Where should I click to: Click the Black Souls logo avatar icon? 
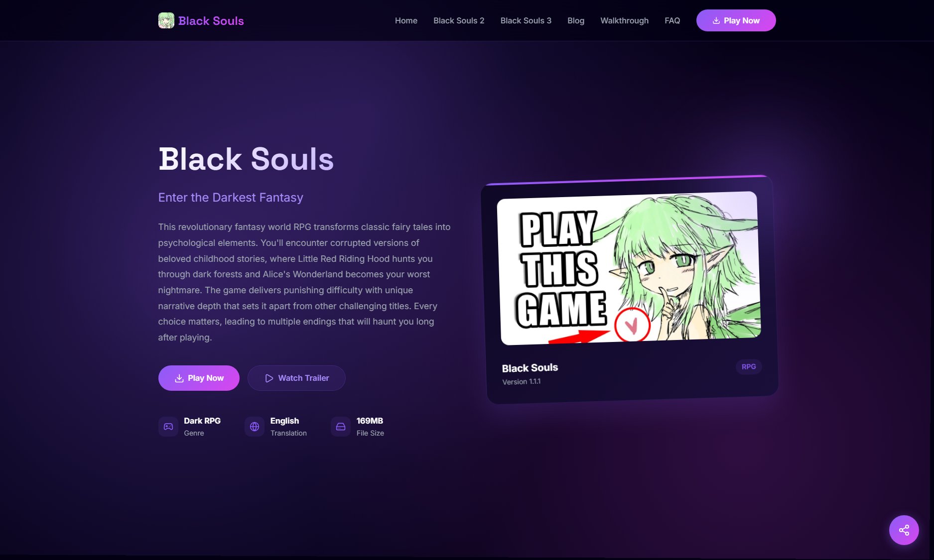166,20
